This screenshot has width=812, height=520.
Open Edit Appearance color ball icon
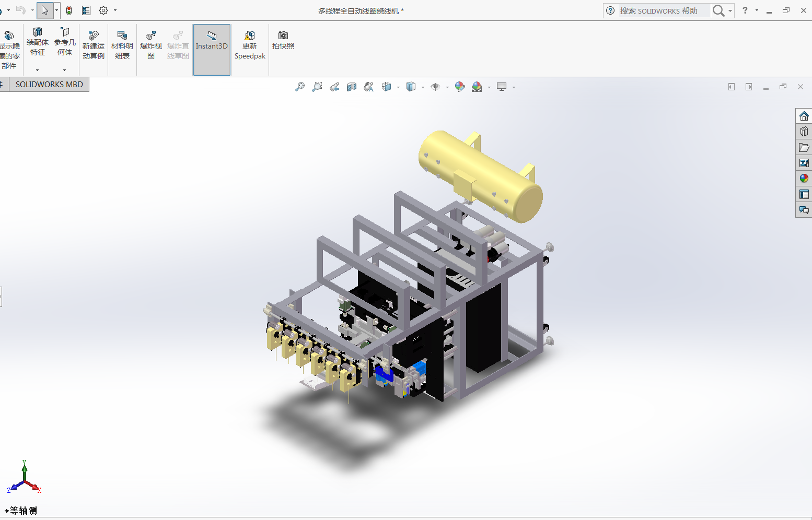point(460,87)
